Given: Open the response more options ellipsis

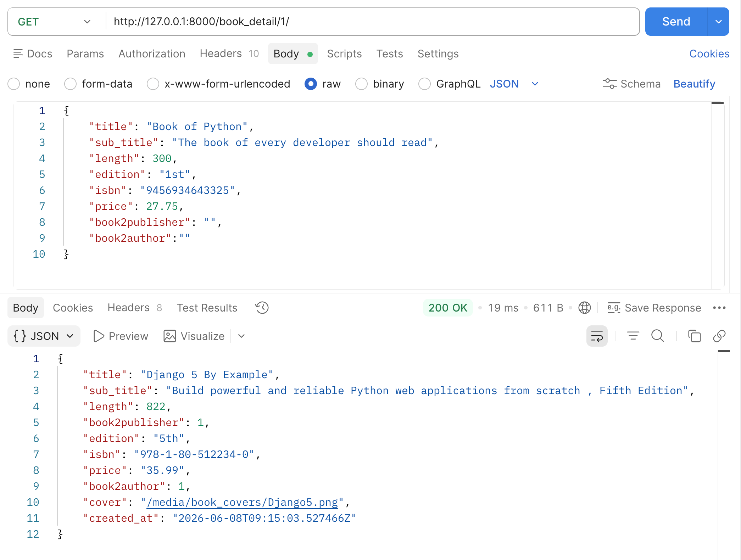Looking at the screenshot, I should (x=719, y=308).
